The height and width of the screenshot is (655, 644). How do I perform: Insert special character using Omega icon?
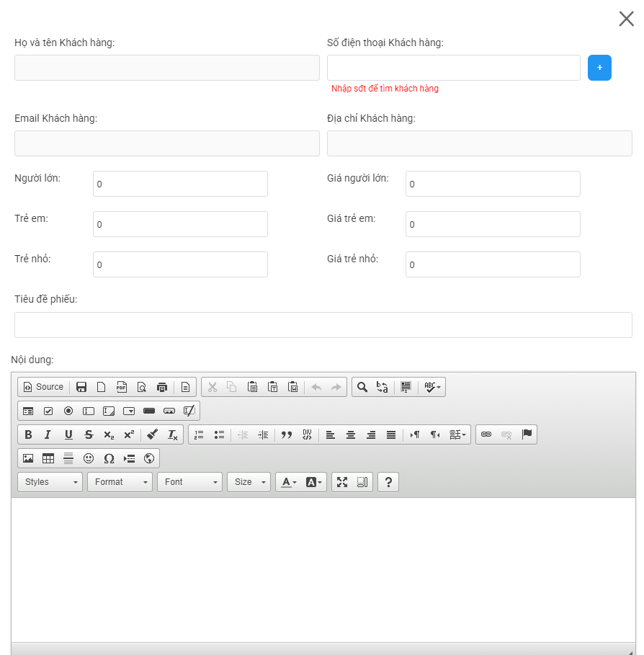(x=109, y=458)
